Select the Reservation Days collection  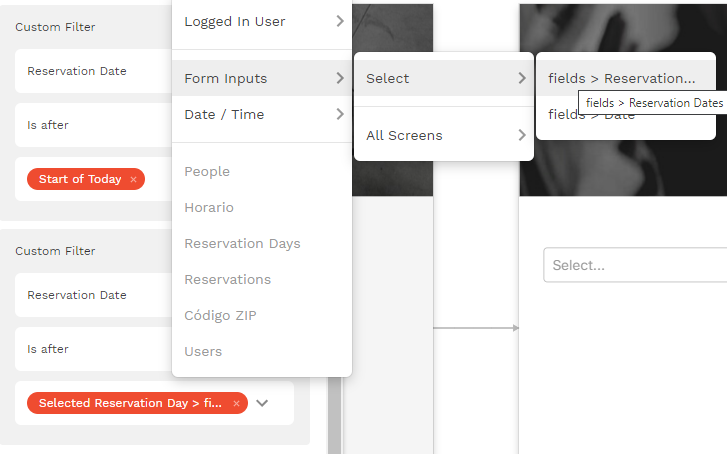242,243
